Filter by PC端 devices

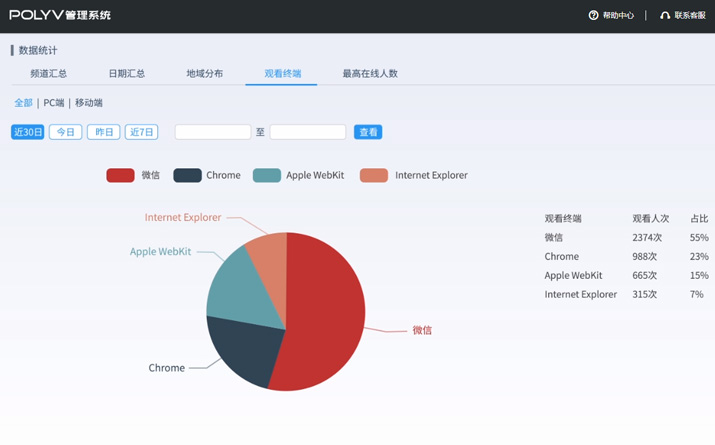[53, 103]
